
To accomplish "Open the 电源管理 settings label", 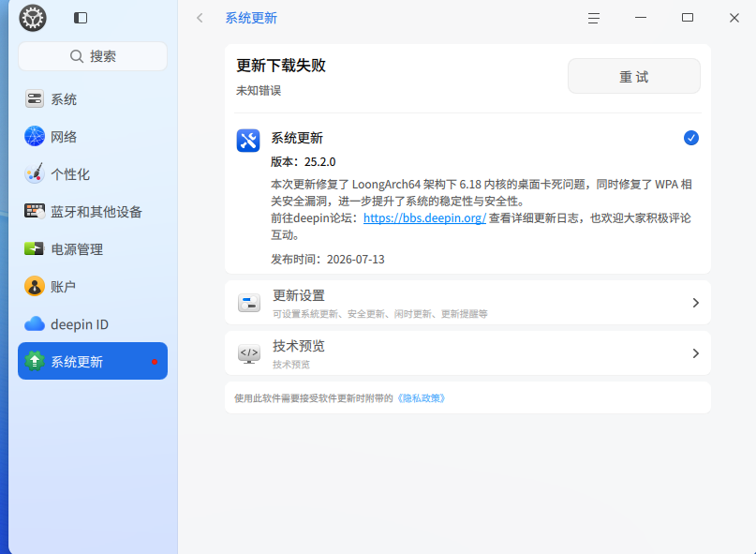I will pos(77,249).
